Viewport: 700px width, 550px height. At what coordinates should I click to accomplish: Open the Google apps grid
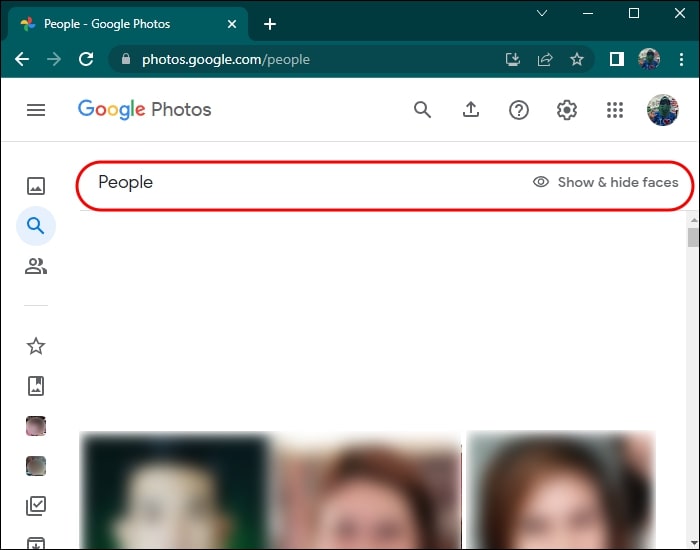pos(615,110)
